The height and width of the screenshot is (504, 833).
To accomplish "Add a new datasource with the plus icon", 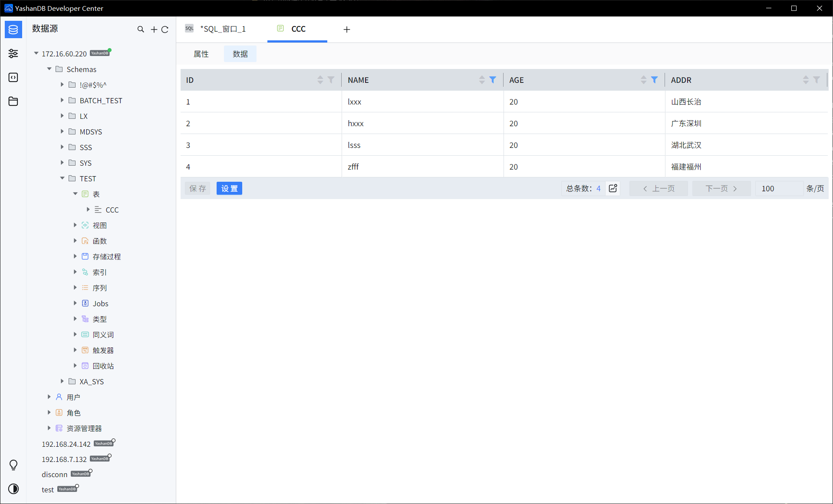I will tap(153, 29).
